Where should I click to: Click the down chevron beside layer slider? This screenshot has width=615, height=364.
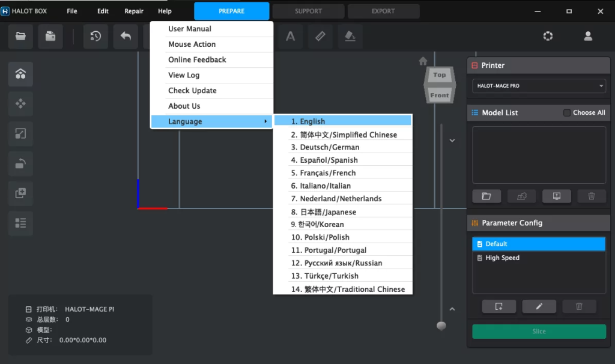(x=452, y=140)
